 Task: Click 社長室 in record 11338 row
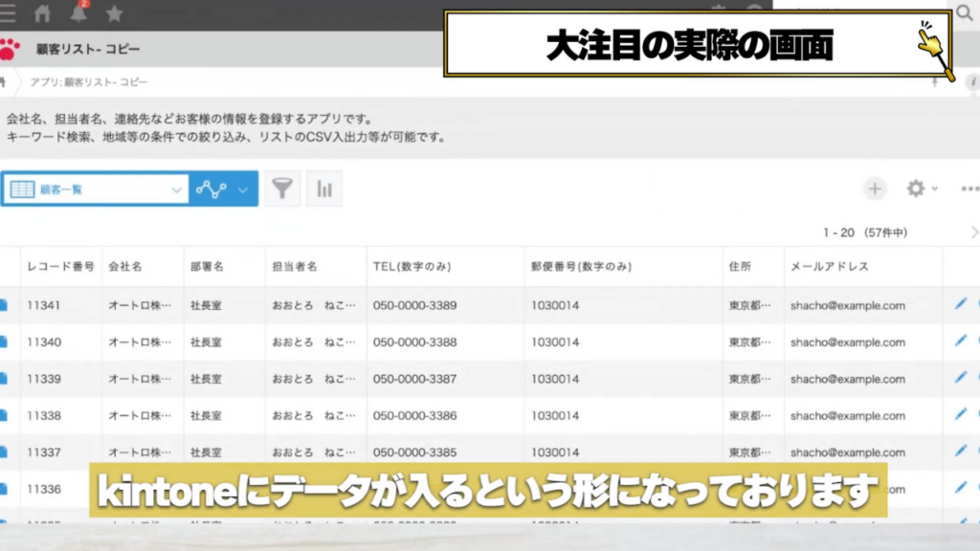coord(206,415)
